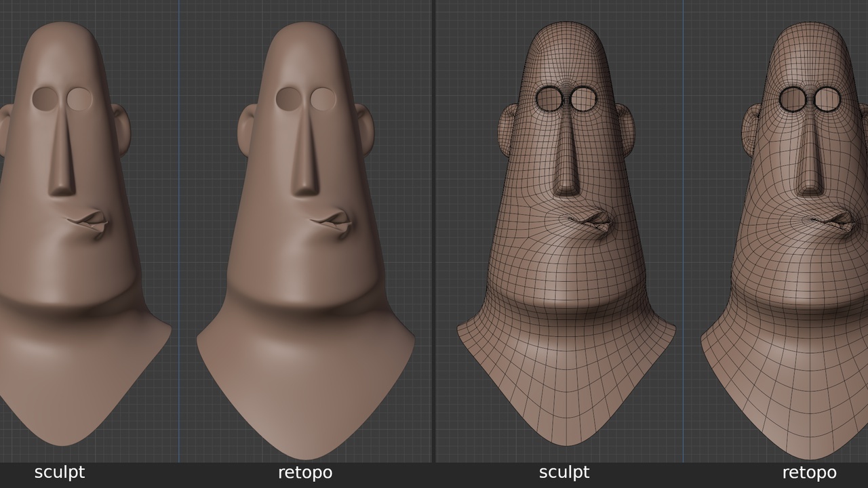This screenshot has width=868, height=488.
Task: Click the darker eye socket of shaded sculpt head
Action: pyautogui.click(x=45, y=99)
